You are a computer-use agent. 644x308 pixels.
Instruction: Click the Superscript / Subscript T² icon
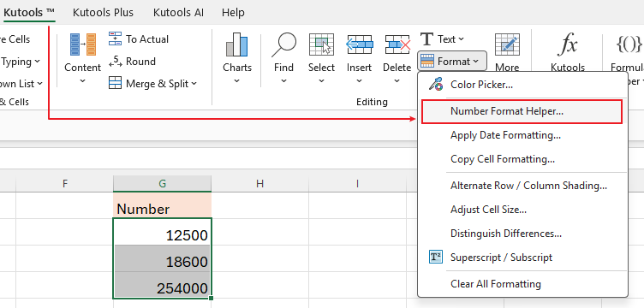[436, 258]
